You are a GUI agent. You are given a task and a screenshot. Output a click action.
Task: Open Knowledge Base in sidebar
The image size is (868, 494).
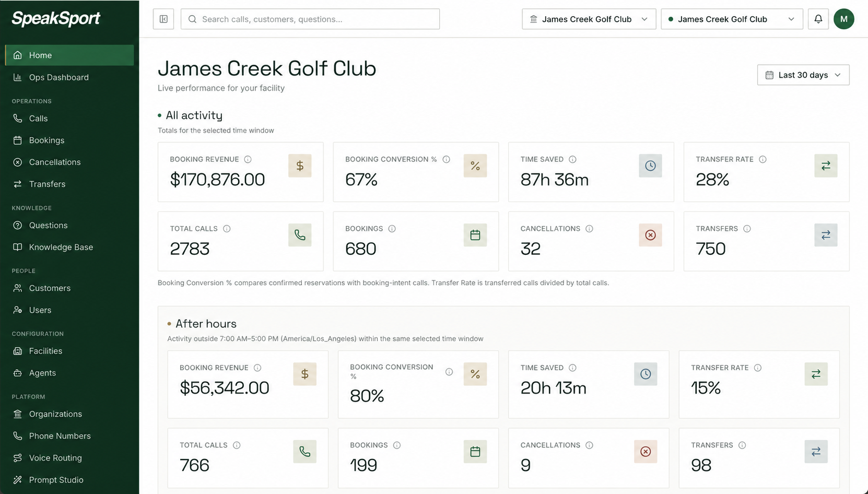pyautogui.click(x=69, y=248)
